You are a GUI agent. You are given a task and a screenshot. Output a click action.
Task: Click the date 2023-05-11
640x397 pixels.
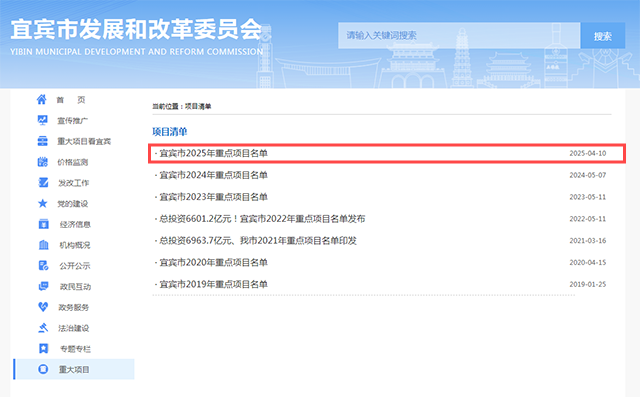click(x=588, y=197)
